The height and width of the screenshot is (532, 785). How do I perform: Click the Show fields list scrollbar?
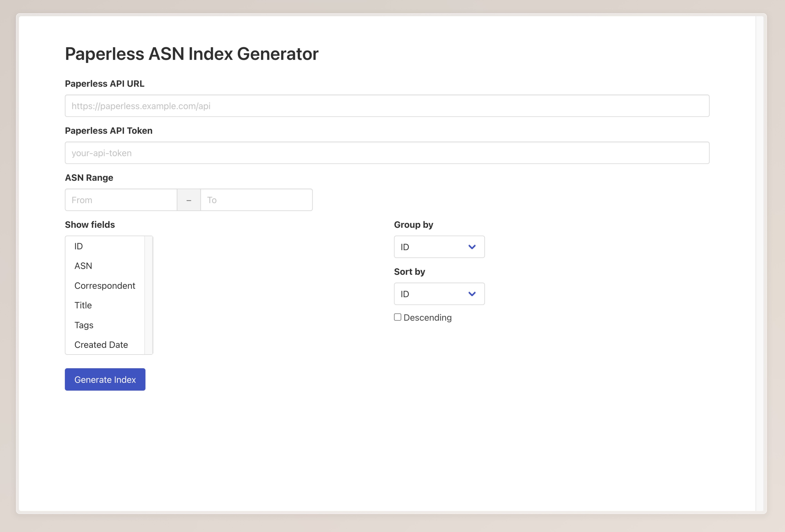149,295
